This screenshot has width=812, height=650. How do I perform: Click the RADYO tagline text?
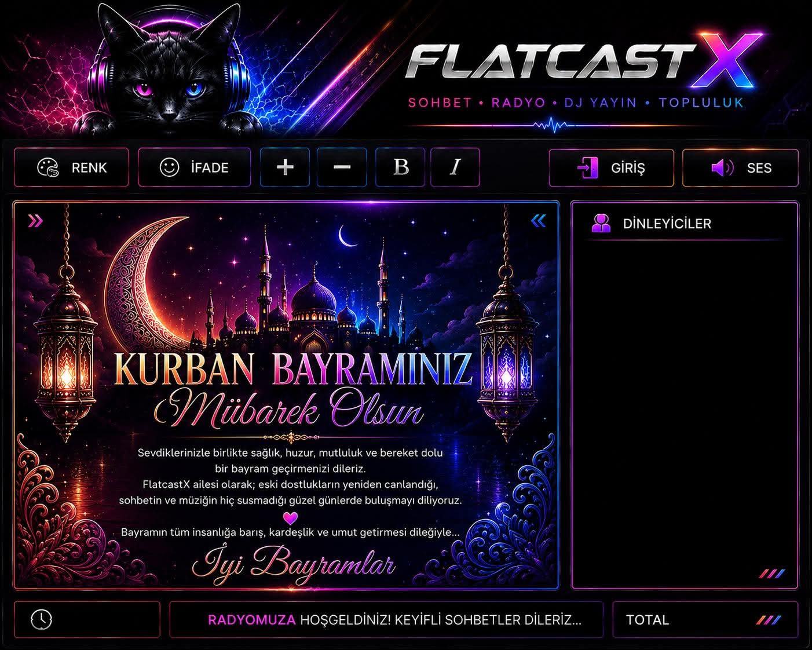[518, 103]
